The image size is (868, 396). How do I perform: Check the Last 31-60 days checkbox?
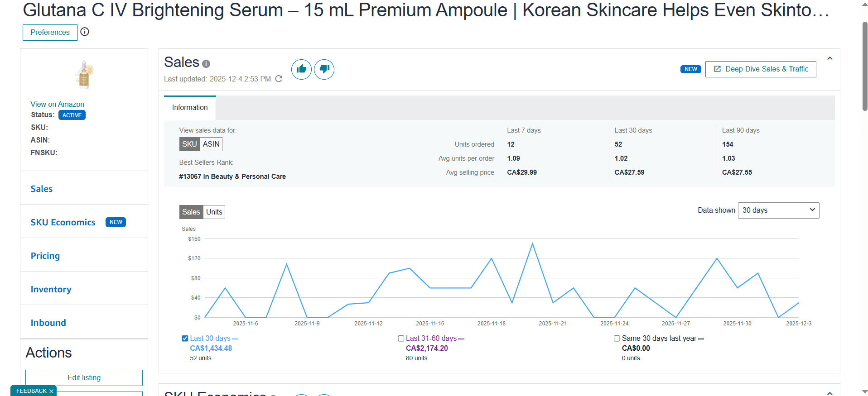pyautogui.click(x=401, y=339)
